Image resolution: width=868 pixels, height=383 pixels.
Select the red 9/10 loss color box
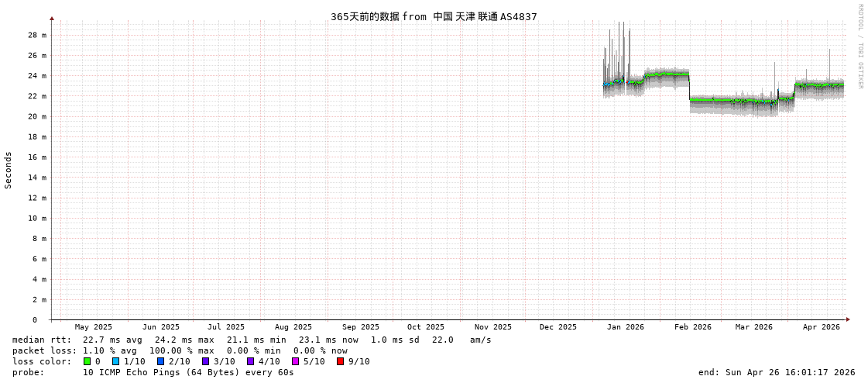coord(340,361)
